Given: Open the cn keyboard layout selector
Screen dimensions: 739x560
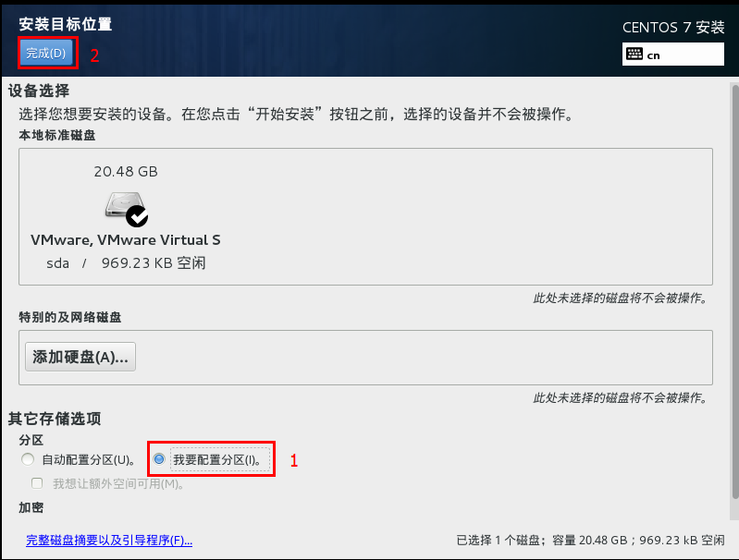Looking at the screenshot, I should pos(673,55).
